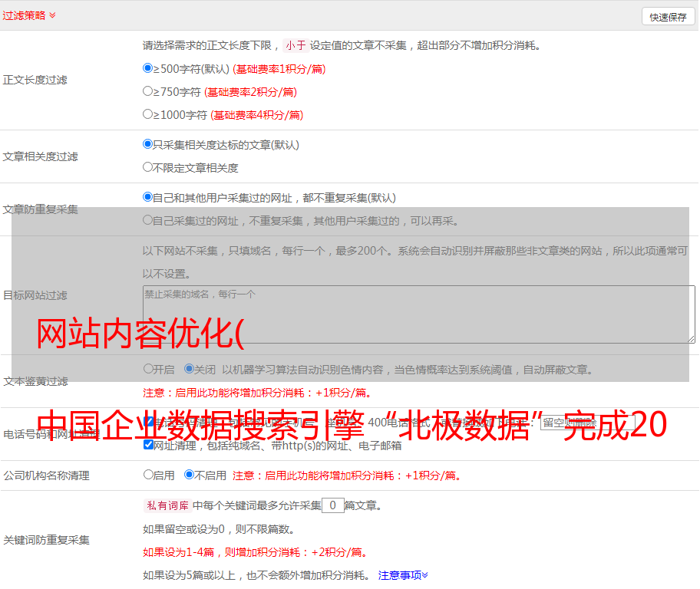Expand the 注意事项 link
Viewport: 700px width, 589px height.
tap(403, 574)
